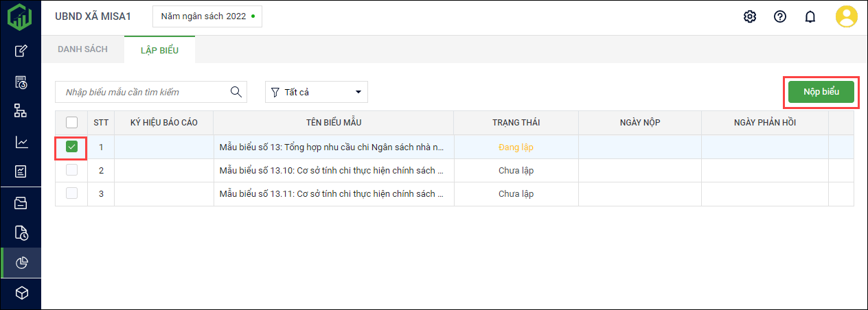This screenshot has height=310, width=868.
Task: Select the LẬP BIỂU tab
Action: coord(159,49)
